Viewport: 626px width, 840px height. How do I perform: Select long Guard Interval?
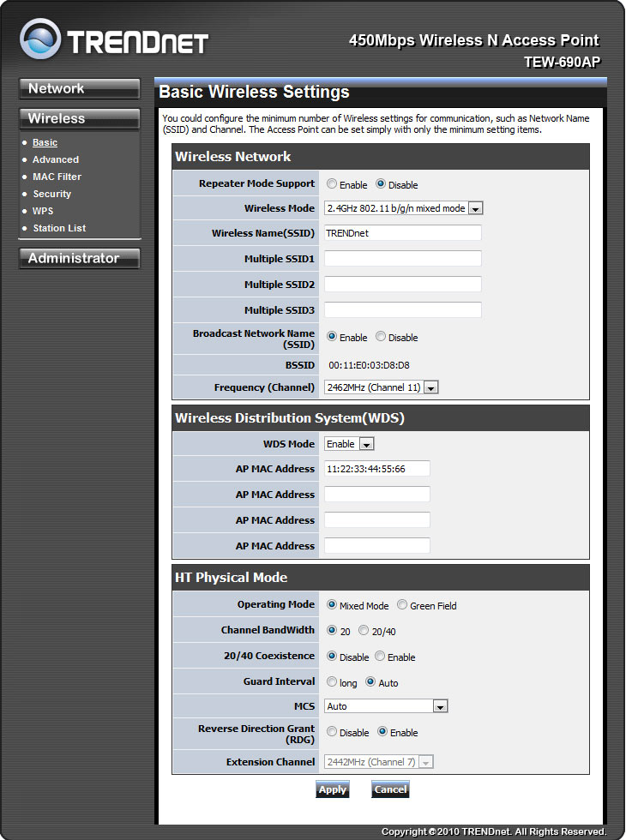(x=332, y=682)
